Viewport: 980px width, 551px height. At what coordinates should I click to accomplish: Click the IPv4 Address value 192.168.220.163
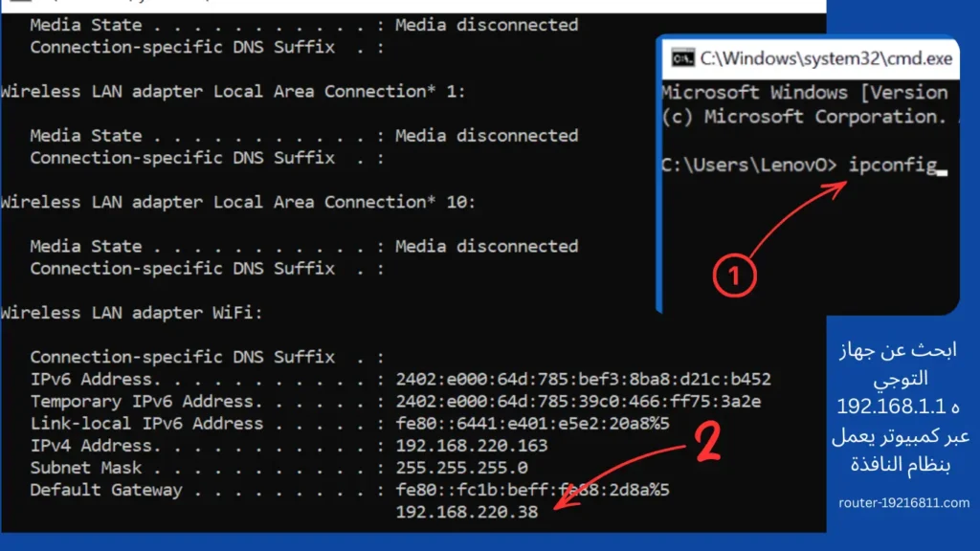(471, 446)
